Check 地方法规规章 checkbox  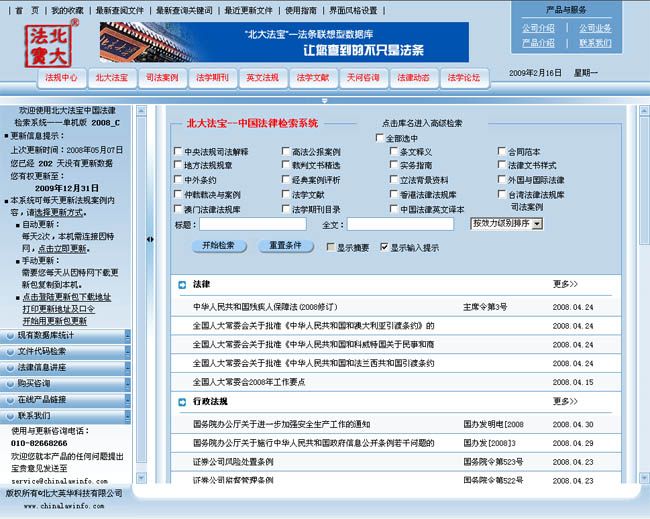(177, 165)
